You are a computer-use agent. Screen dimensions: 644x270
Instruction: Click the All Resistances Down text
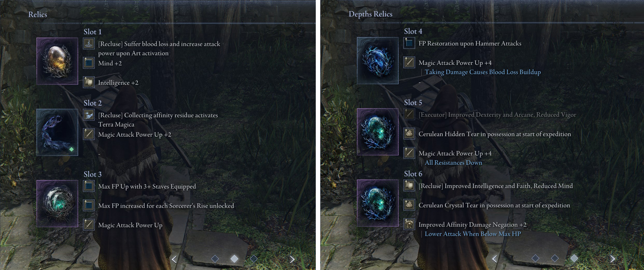453,163
